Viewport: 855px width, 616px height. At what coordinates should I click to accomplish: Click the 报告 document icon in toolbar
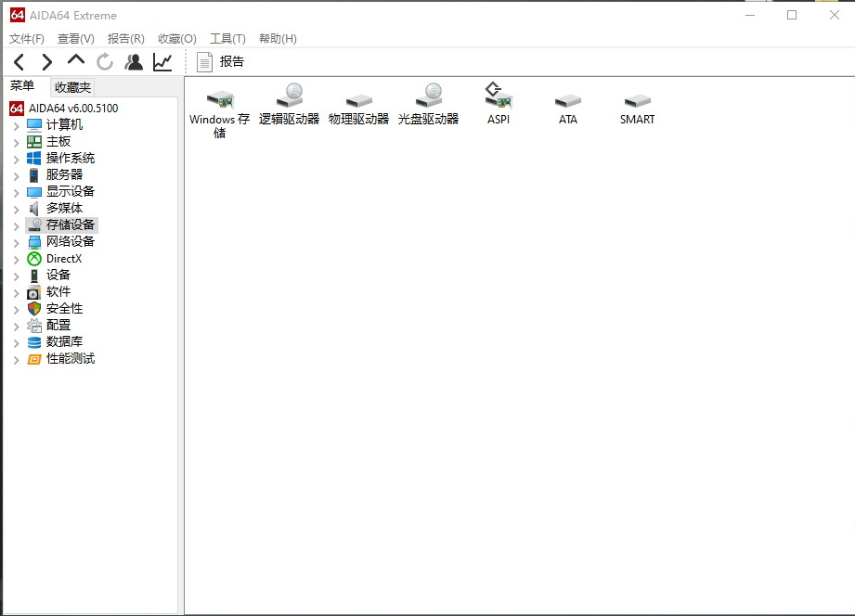204,62
